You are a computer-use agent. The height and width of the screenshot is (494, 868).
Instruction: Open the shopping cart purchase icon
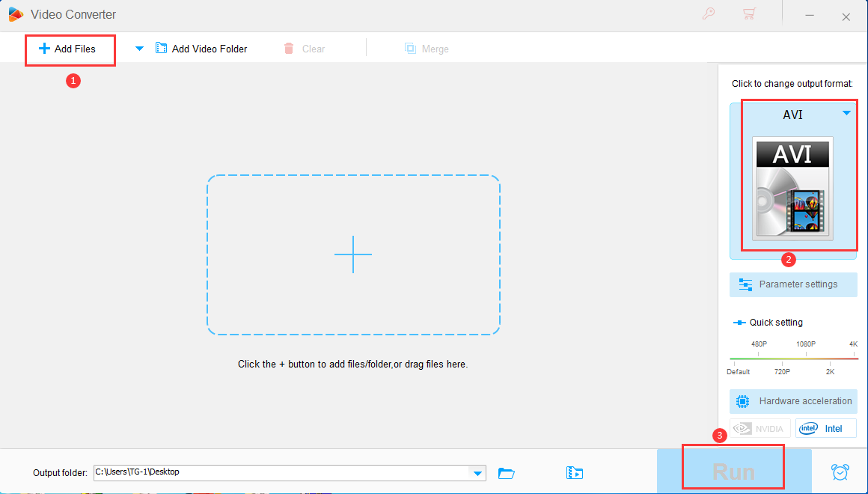748,14
